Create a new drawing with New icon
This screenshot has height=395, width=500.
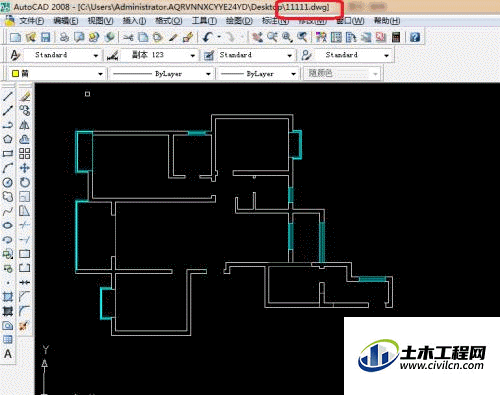pos(16,37)
